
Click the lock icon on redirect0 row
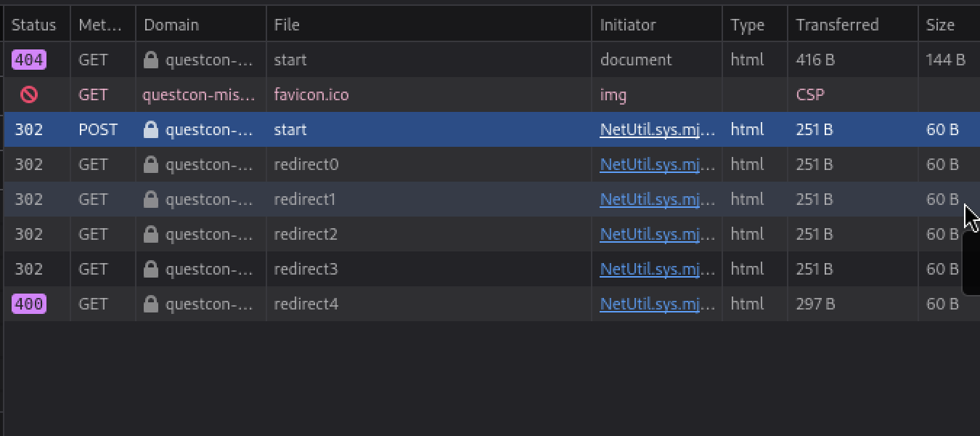click(x=151, y=164)
